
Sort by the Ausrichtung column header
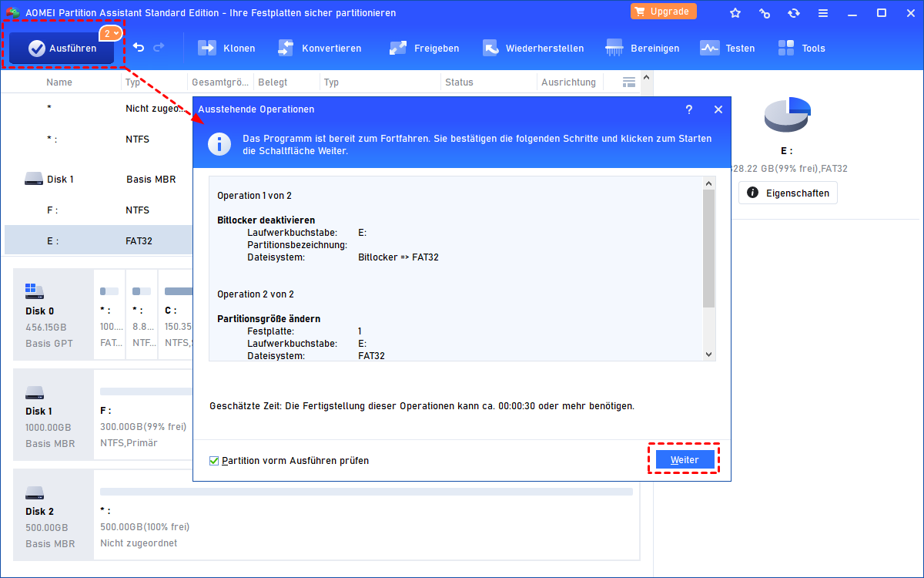(x=568, y=82)
